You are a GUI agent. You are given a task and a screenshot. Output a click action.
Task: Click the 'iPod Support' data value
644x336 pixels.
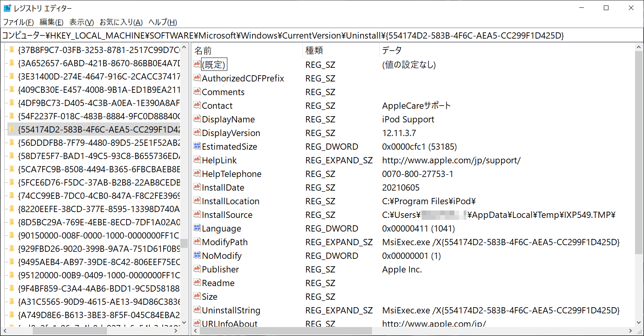(x=408, y=119)
